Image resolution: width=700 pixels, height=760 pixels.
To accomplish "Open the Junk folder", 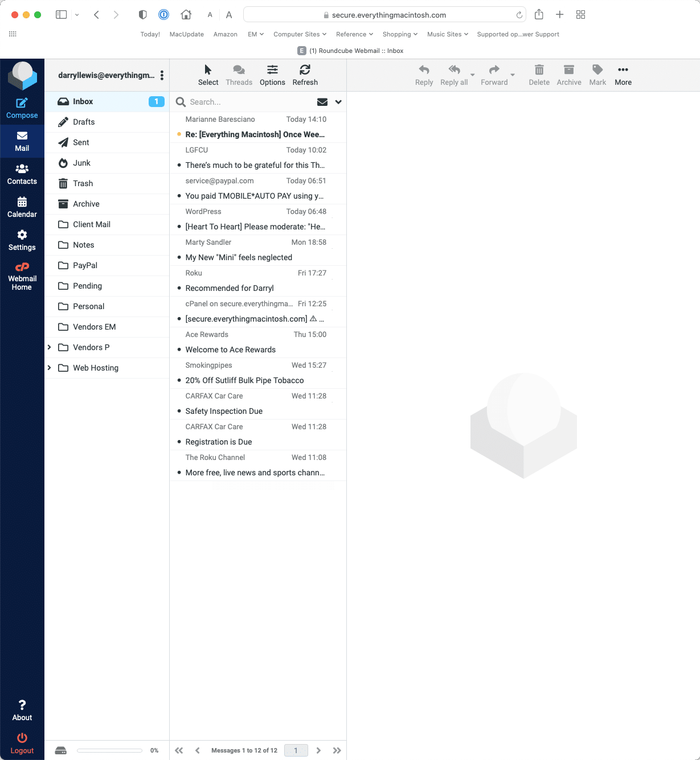I will (107, 163).
